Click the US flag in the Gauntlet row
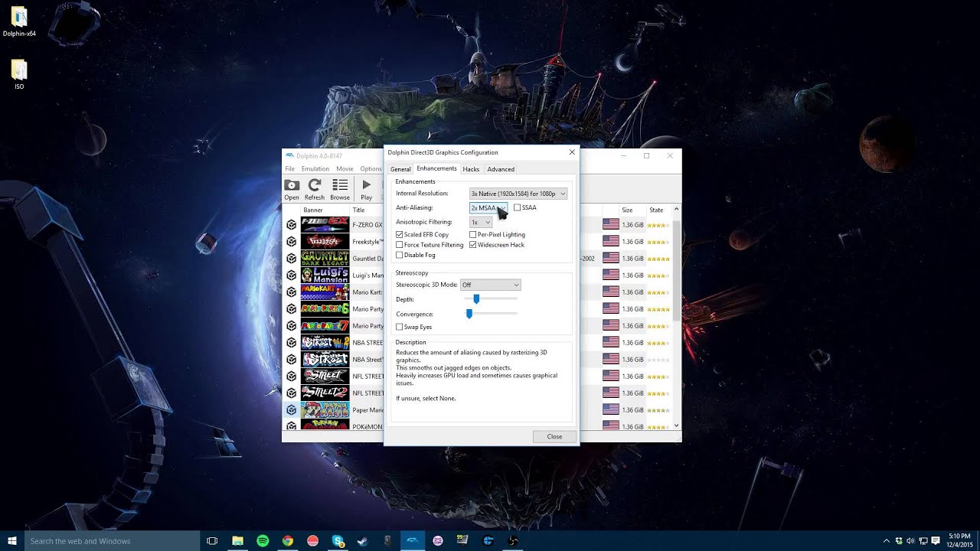 tap(610, 258)
